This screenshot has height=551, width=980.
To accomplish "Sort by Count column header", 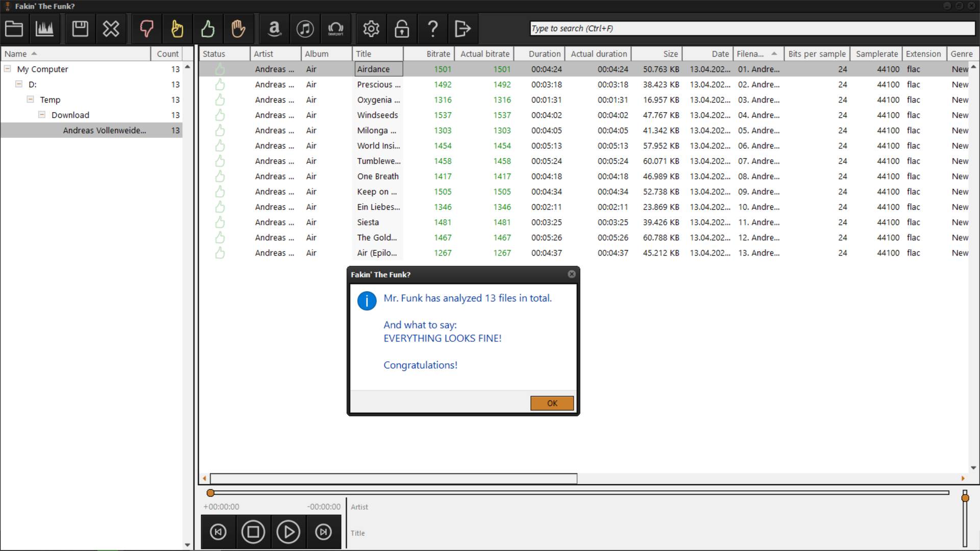I will pos(167,54).
